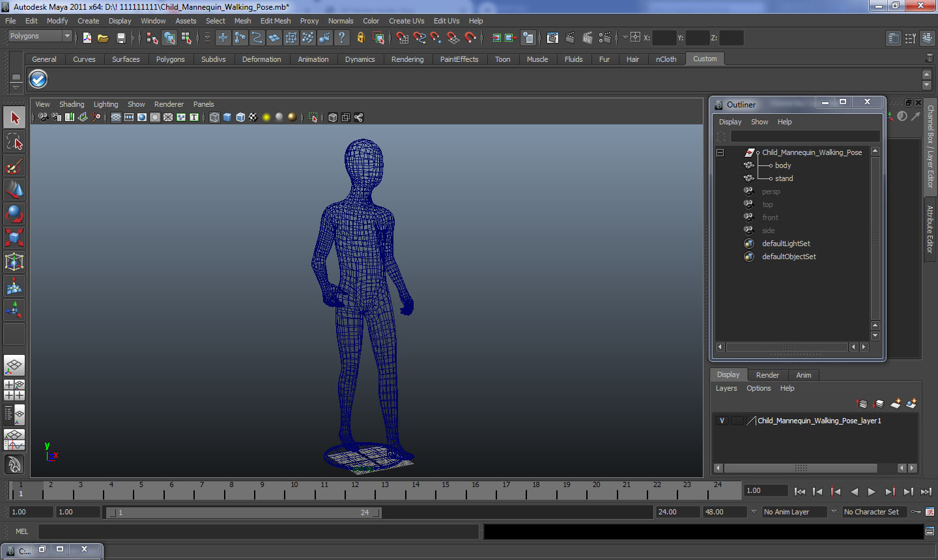This screenshot has width=938, height=560.
Task: Select the arrow Select tool in toolbox
Action: coord(14,118)
